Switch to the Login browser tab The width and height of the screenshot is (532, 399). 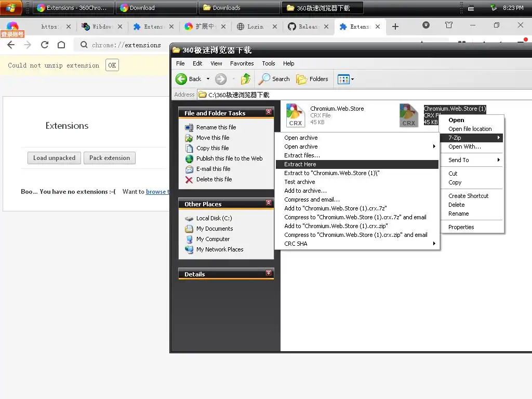[x=256, y=26]
